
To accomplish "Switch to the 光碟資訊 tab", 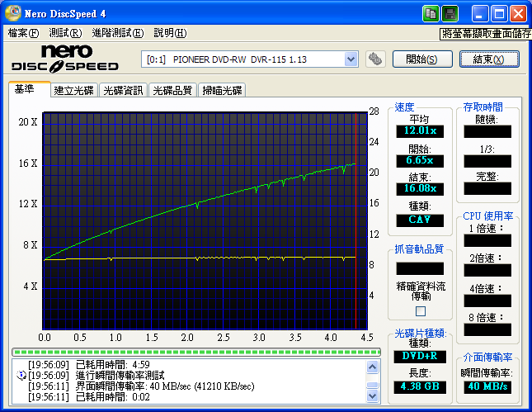I will 123,90.
